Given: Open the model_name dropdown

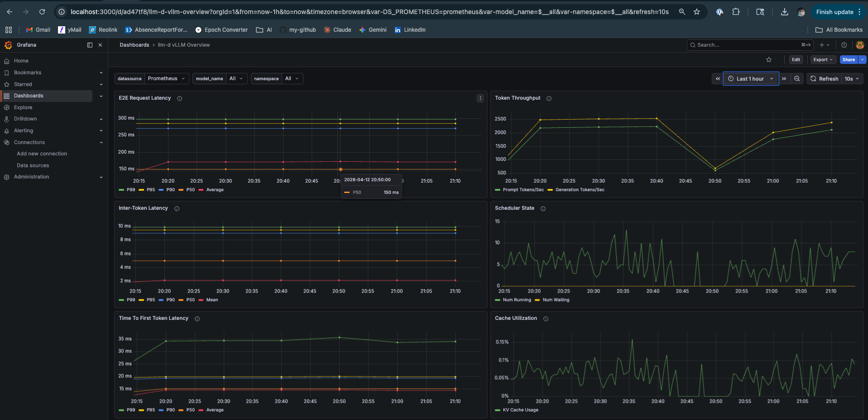Looking at the screenshot, I should 236,78.
